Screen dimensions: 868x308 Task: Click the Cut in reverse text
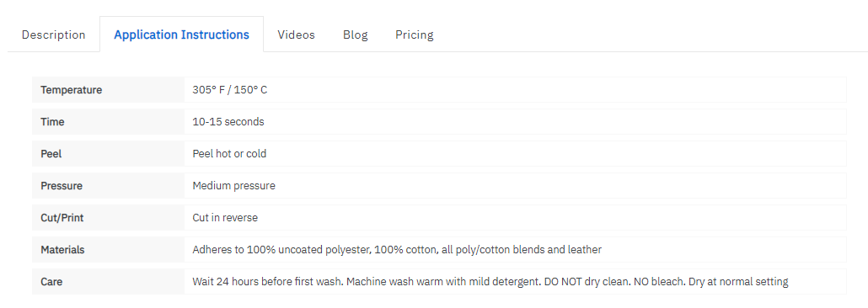(x=225, y=218)
